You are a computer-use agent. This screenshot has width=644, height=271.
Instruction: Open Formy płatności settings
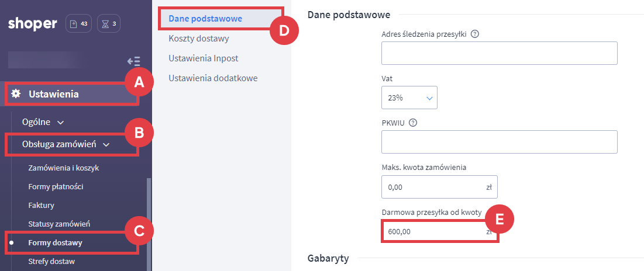coord(56,186)
